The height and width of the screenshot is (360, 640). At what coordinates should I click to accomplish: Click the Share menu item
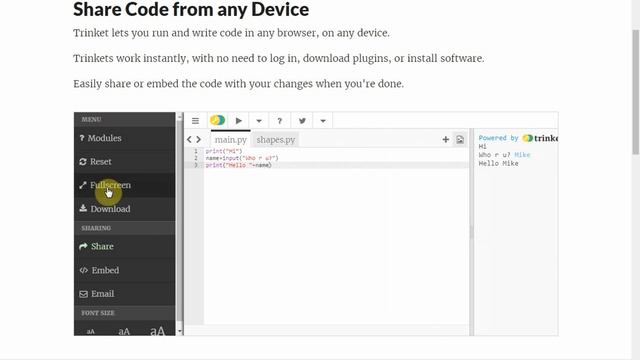124,247
